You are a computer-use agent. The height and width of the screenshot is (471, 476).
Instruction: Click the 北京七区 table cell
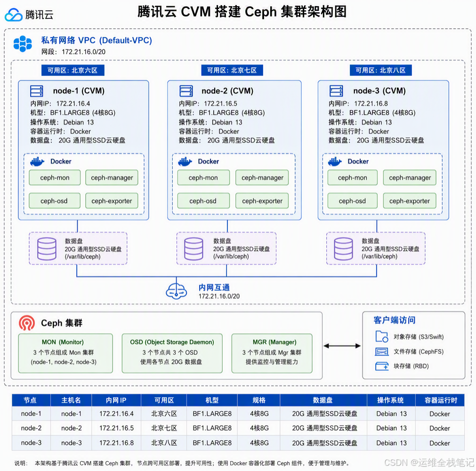click(x=164, y=428)
